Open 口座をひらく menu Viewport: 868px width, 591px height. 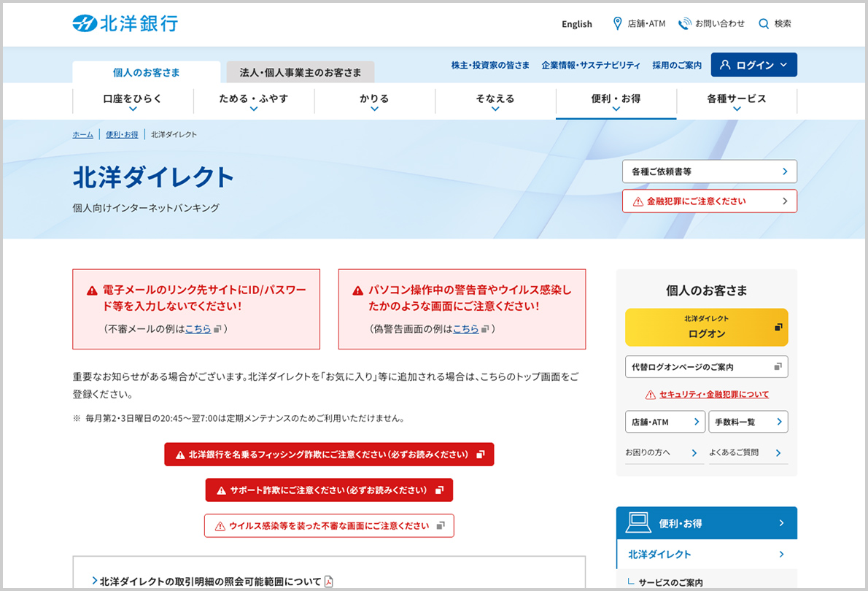pos(133,101)
